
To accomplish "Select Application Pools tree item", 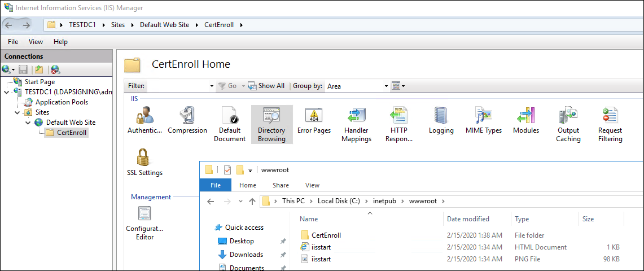I will [x=62, y=102].
